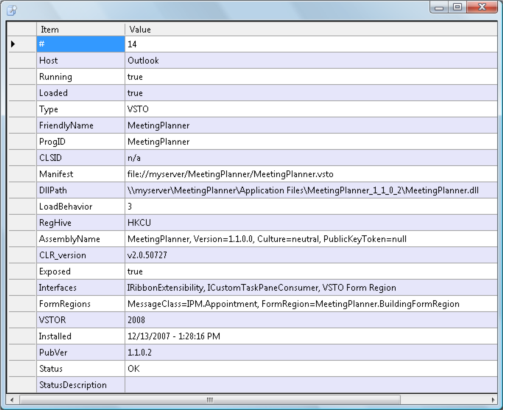
Task: Select the 'FormRegions' item cell
Action: tap(81, 304)
